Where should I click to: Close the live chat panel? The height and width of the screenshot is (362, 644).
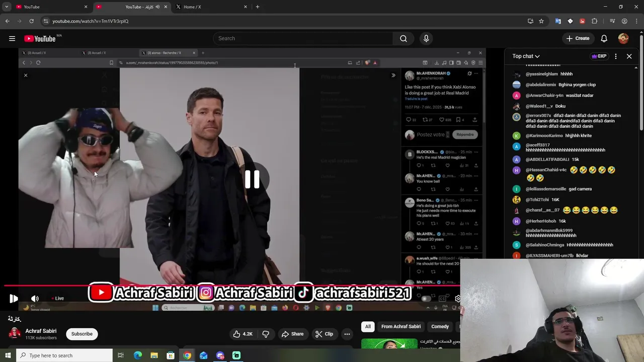(629, 56)
